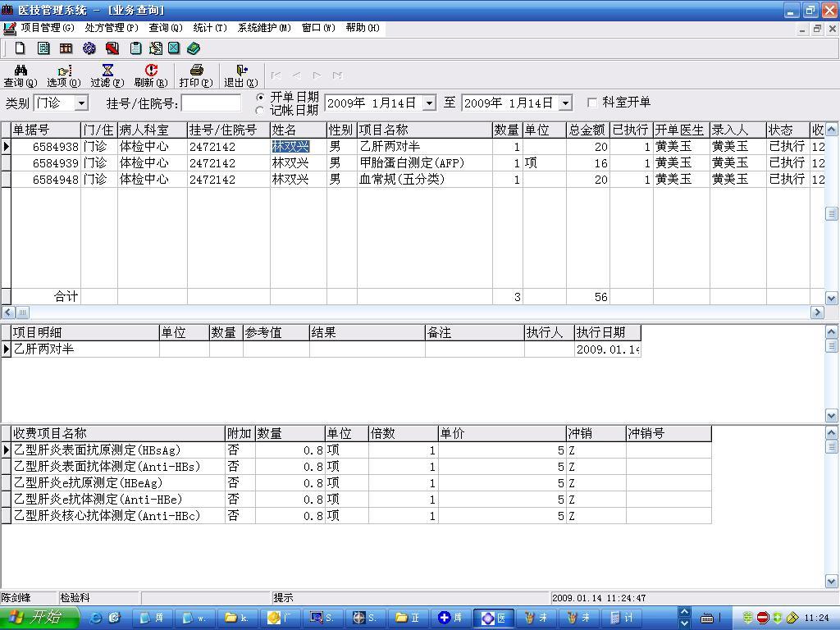The image size is (840, 630).
Task: Open the start date picker dropdown arrow
Action: point(430,103)
